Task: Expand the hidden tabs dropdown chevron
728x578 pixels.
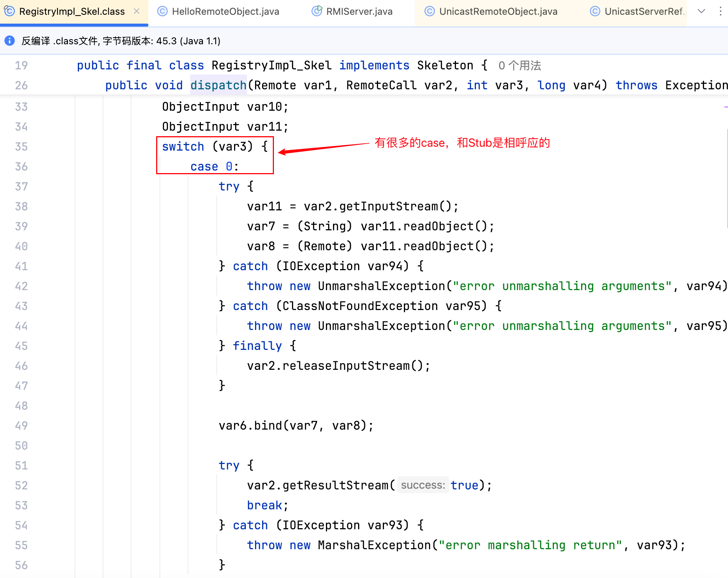Action: coord(701,11)
